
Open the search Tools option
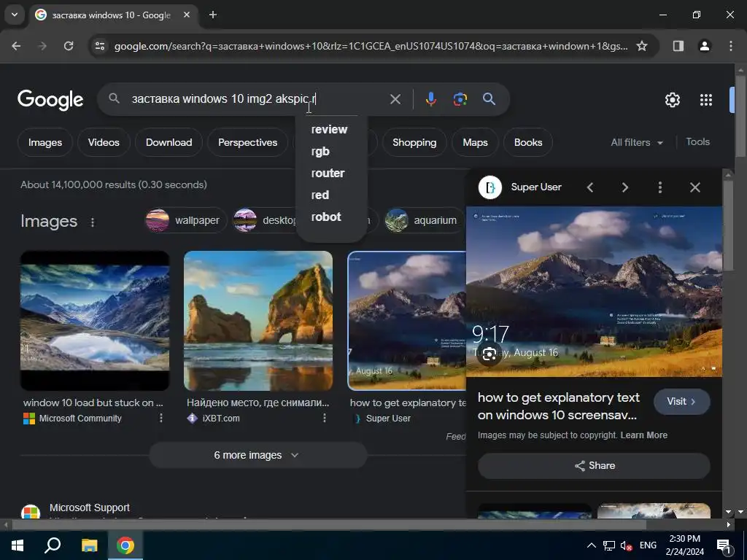[x=697, y=142]
